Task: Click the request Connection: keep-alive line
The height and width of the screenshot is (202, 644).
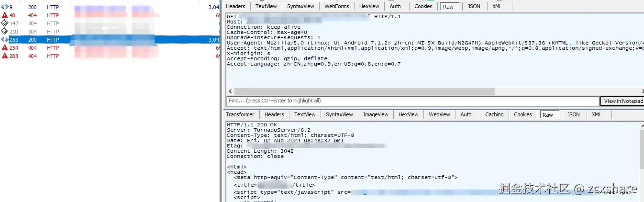Action: coord(264,27)
